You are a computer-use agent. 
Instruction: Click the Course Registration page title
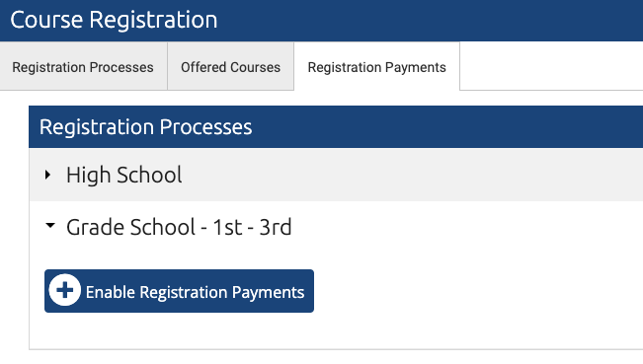114,20
